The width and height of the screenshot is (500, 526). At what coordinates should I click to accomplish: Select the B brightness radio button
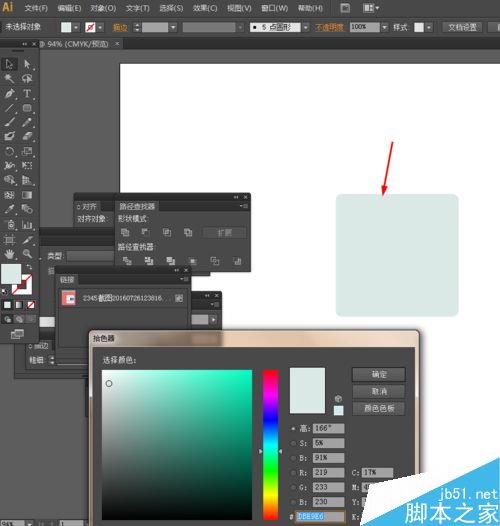293,458
